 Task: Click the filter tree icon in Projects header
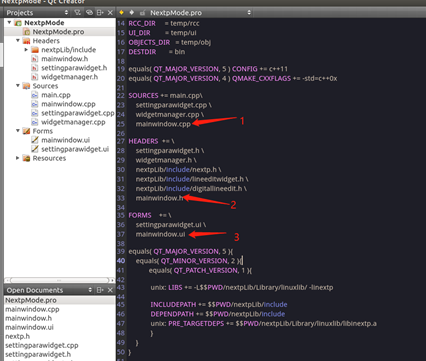point(77,13)
